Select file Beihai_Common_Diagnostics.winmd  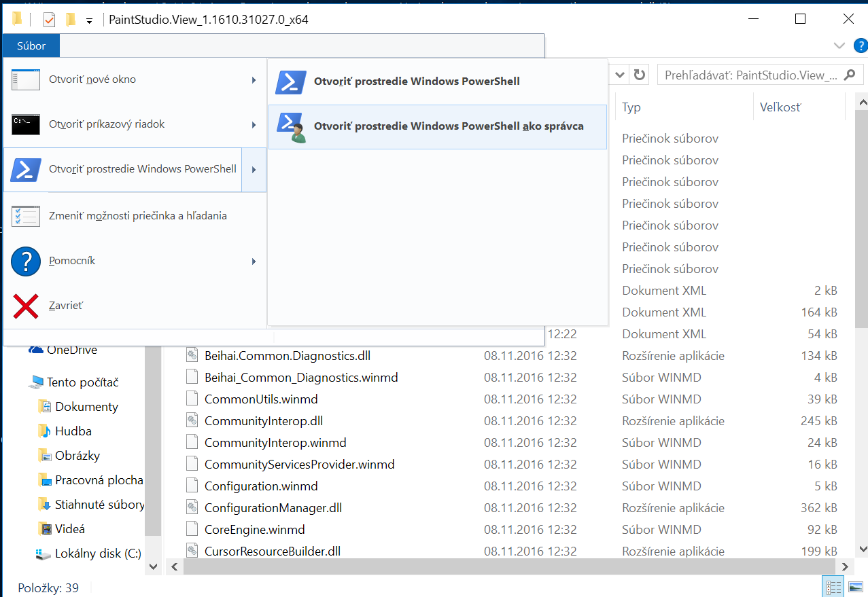(x=301, y=378)
